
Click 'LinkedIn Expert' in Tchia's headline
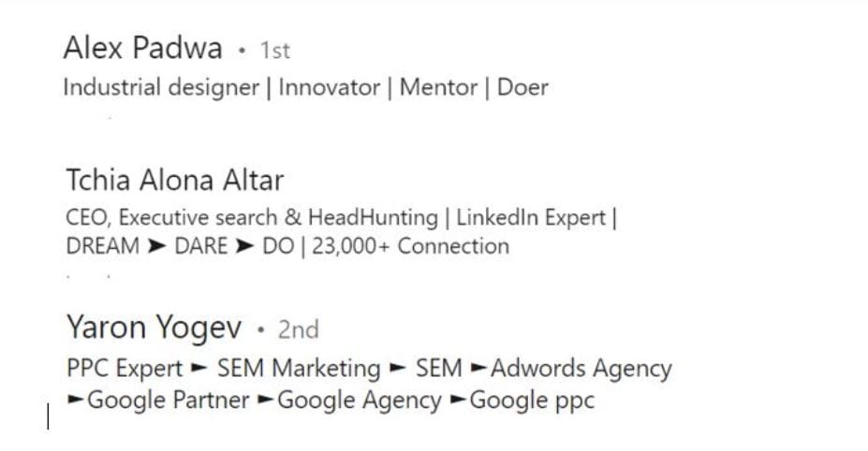pos(531,217)
